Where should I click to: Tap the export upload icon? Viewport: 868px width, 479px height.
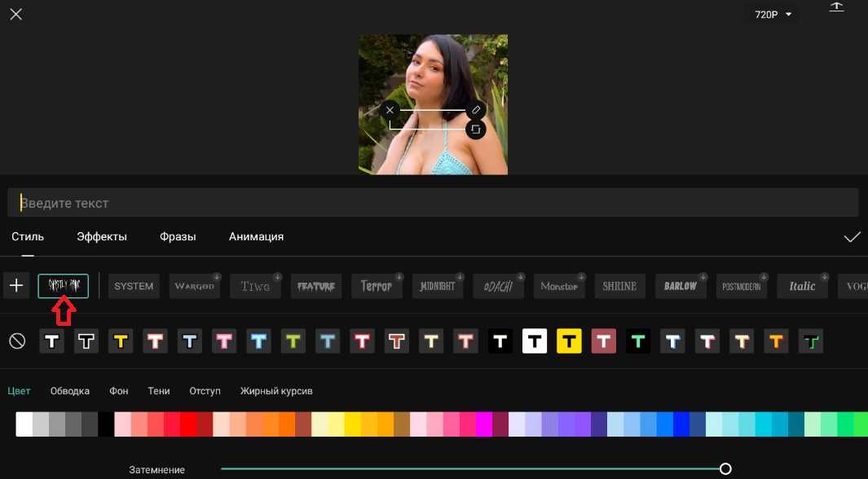tap(836, 7)
